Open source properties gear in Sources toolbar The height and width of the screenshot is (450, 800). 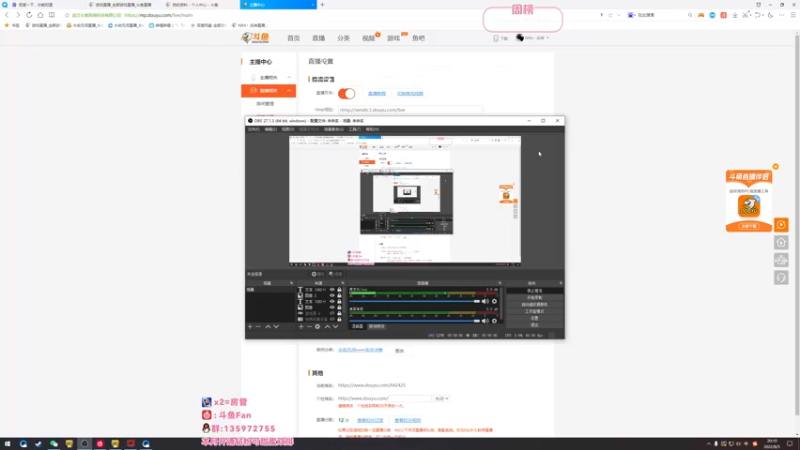pyautogui.click(x=317, y=327)
